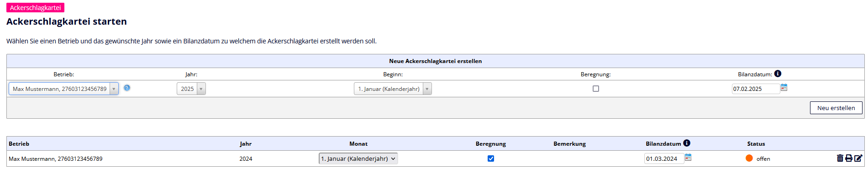Open info icon next to Bilanzdatum label
This screenshot has width=868, height=169.
click(778, 74)
